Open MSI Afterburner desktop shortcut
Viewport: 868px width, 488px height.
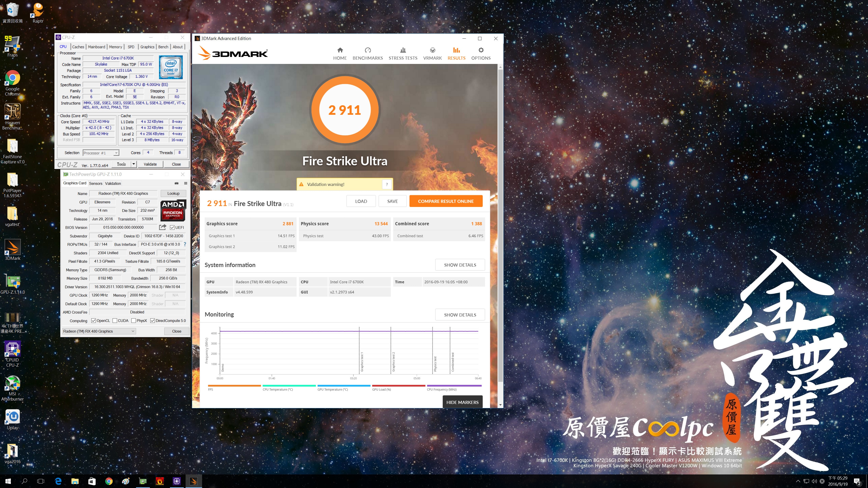click(x=12, y=388)
